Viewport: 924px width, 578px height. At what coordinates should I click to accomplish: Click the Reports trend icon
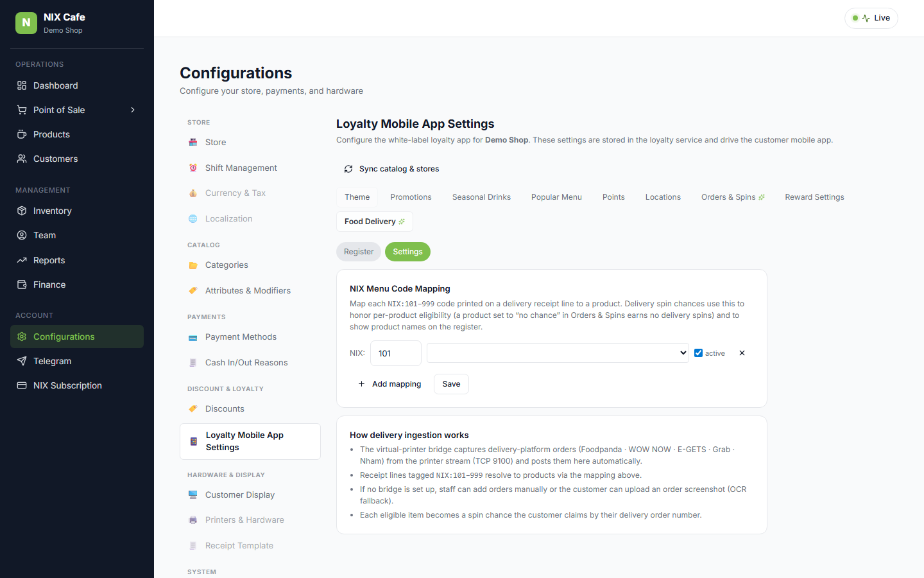(x=22, y=260)
